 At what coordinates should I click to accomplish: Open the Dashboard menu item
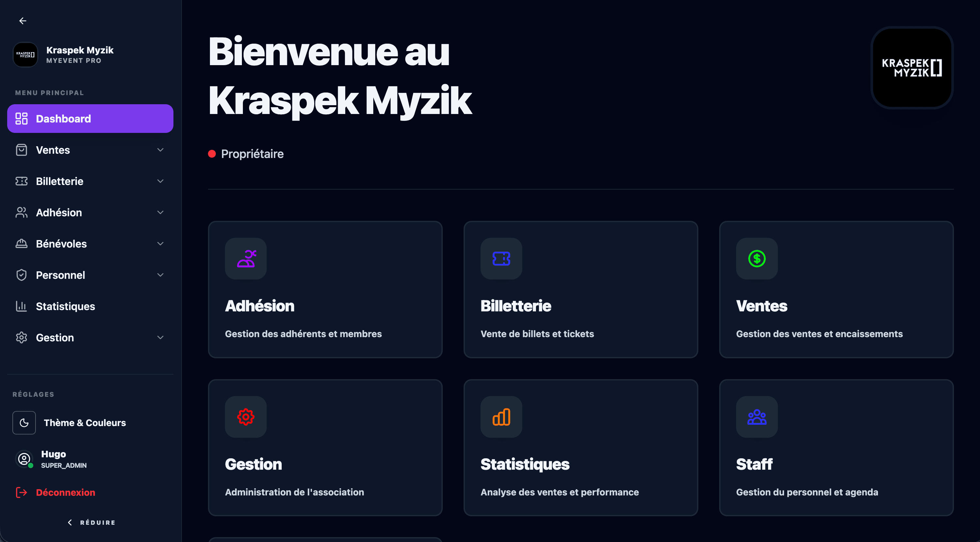coord(90,119)
